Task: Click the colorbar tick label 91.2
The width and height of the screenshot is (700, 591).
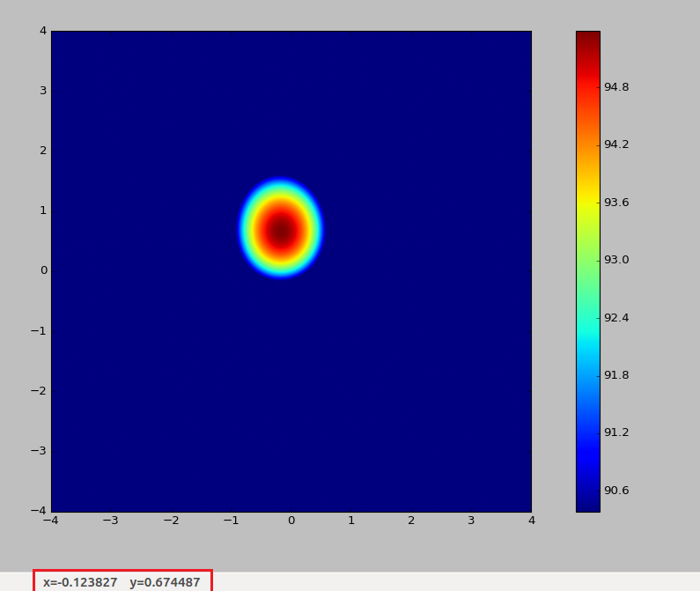Action: pos(616,432)
